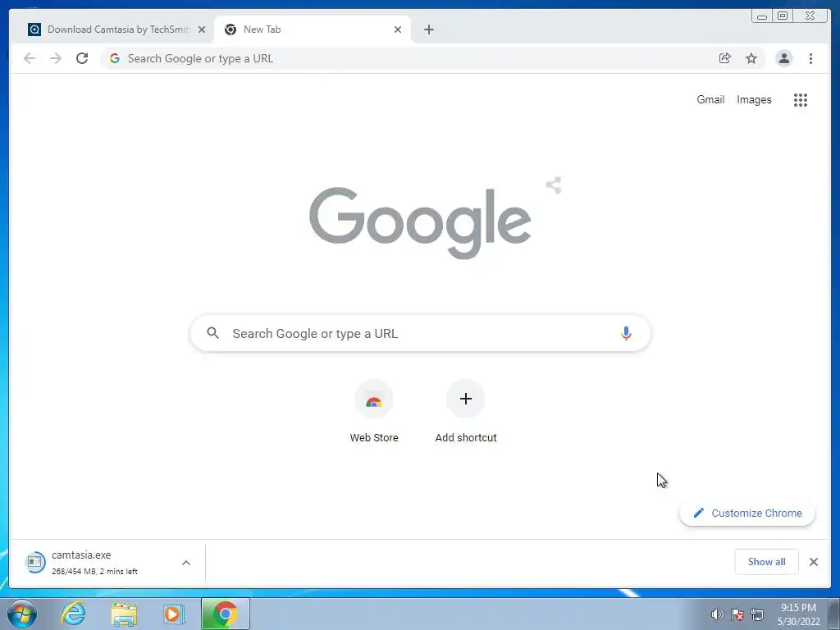Click the Google icon in the address bar

(x=115, y=58)
